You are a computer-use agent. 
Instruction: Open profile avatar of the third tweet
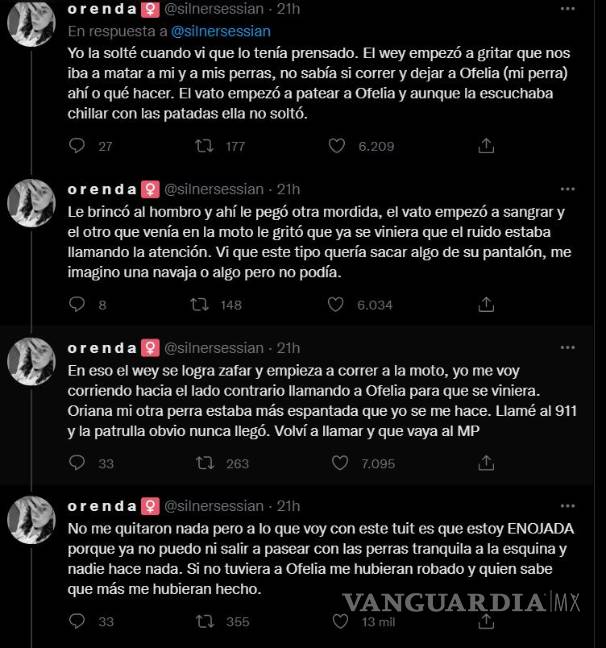click(31, 361)
